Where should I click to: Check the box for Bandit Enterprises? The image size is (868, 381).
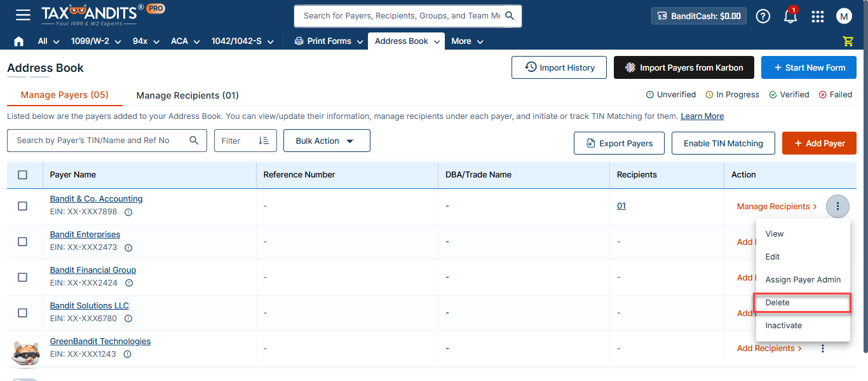[x=22, y=242]
